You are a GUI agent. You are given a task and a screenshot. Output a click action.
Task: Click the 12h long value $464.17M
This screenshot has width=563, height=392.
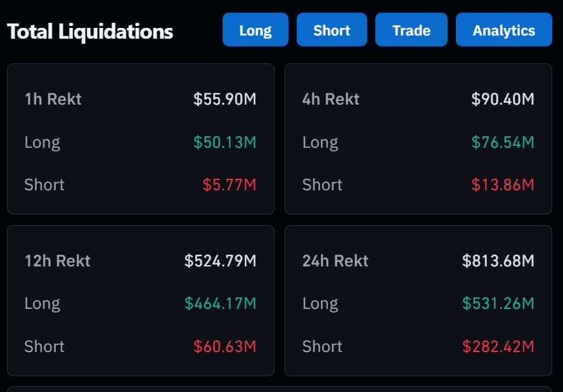coord(220,304)
